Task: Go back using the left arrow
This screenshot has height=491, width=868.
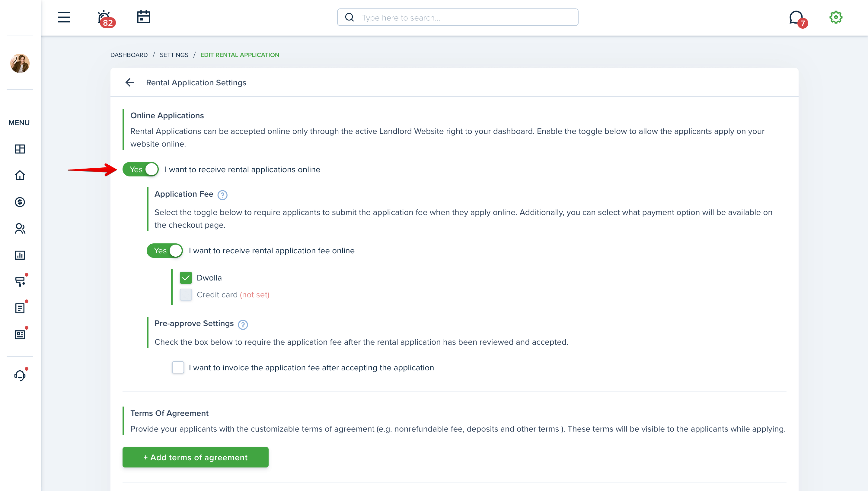Action: coord(130,82)
